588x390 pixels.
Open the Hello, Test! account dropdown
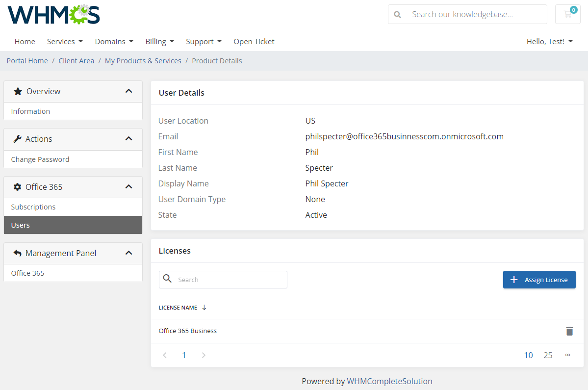click(x=549, y=42)
